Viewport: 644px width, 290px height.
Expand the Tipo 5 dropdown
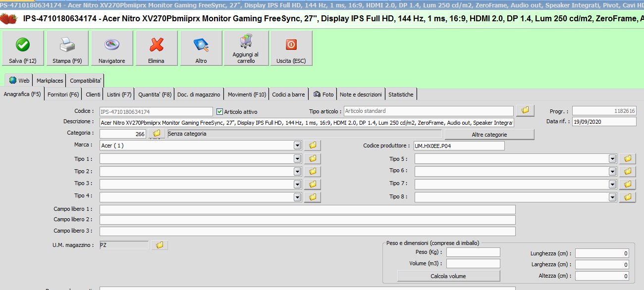click(612, 159)
